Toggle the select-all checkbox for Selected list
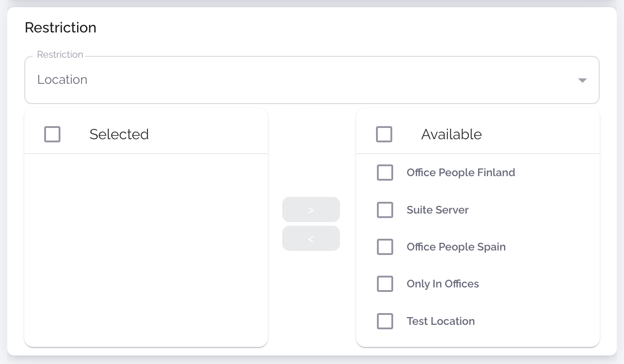Screen dimensions: 624x364 [x=52, y=134]
